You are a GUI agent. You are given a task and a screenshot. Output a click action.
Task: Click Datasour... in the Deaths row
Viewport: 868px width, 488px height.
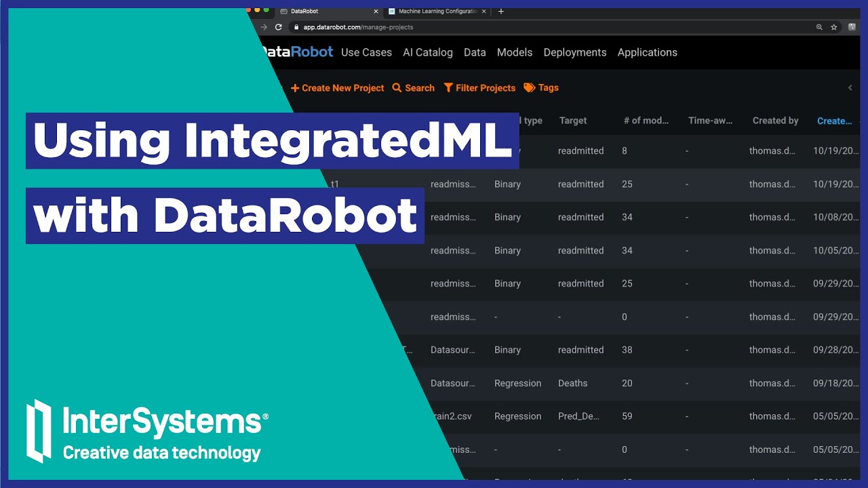point(453,383)
